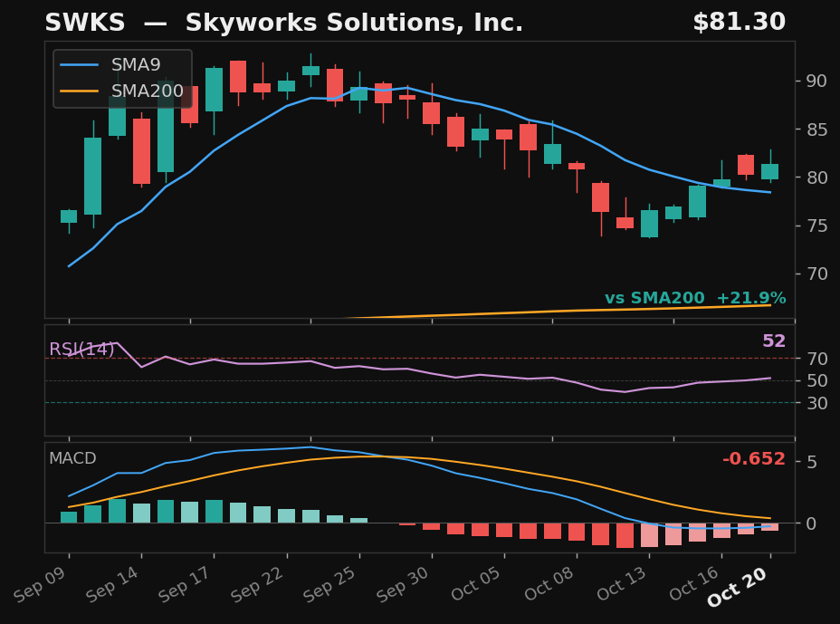Click the last MACD histogram bar
840x624 pixels.
[x=770, y=527]
